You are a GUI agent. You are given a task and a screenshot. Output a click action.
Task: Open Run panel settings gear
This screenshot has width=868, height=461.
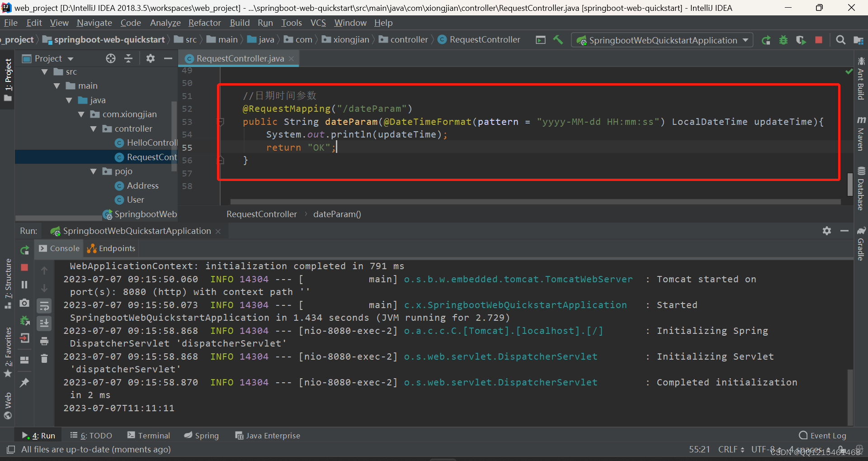click(827, 231)
